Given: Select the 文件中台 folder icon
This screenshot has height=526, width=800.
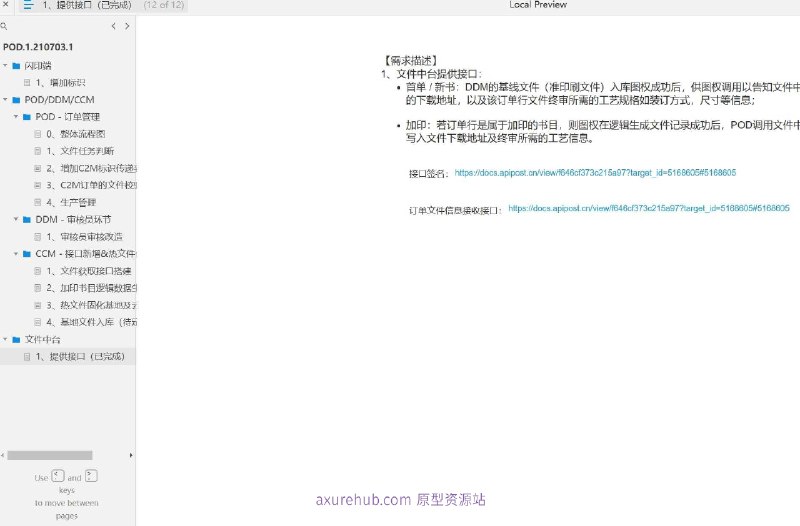Looking at the screenshot, I should point(16,339).
